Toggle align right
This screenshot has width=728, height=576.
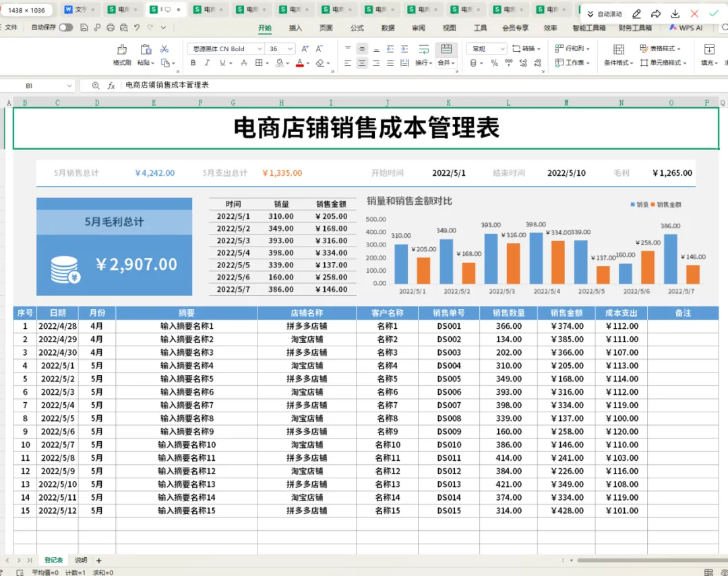click(x=376, y=63)
